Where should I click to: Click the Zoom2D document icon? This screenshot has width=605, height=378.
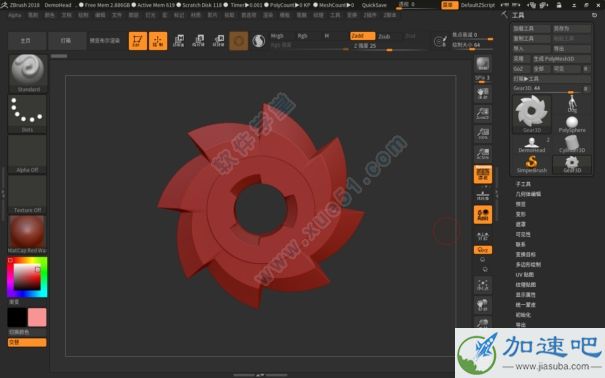tap(483, 114)
